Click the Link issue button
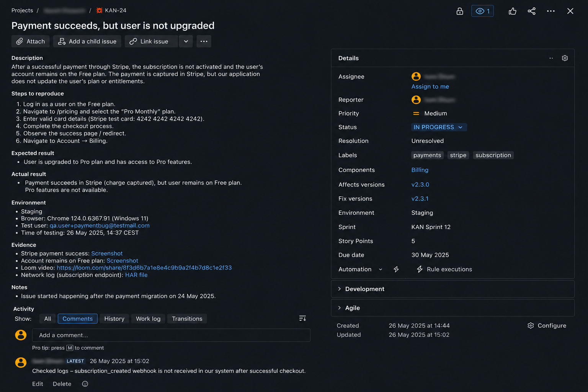The width and height of the screenshot is (588, 392). point(151,41)
